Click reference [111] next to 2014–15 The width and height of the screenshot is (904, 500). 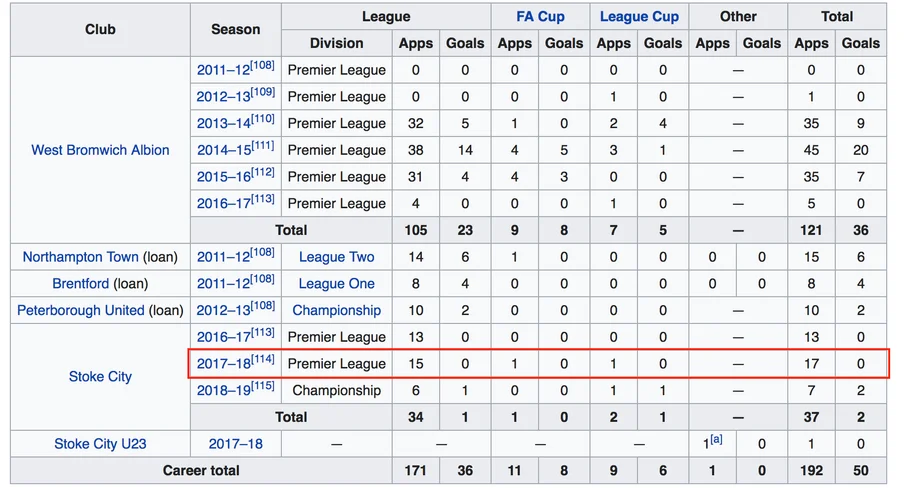click(x=263, y=145)
